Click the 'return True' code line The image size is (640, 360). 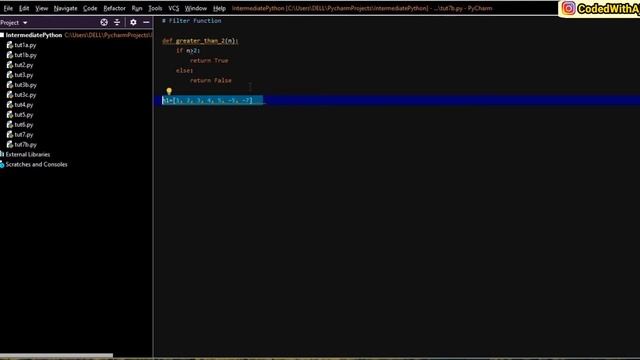coord(209,60)
